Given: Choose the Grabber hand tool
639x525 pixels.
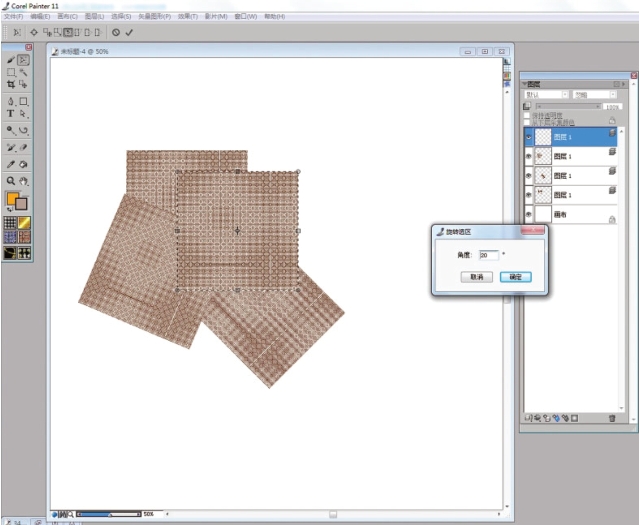Looking at the screenshot, I should coord(23,181).
